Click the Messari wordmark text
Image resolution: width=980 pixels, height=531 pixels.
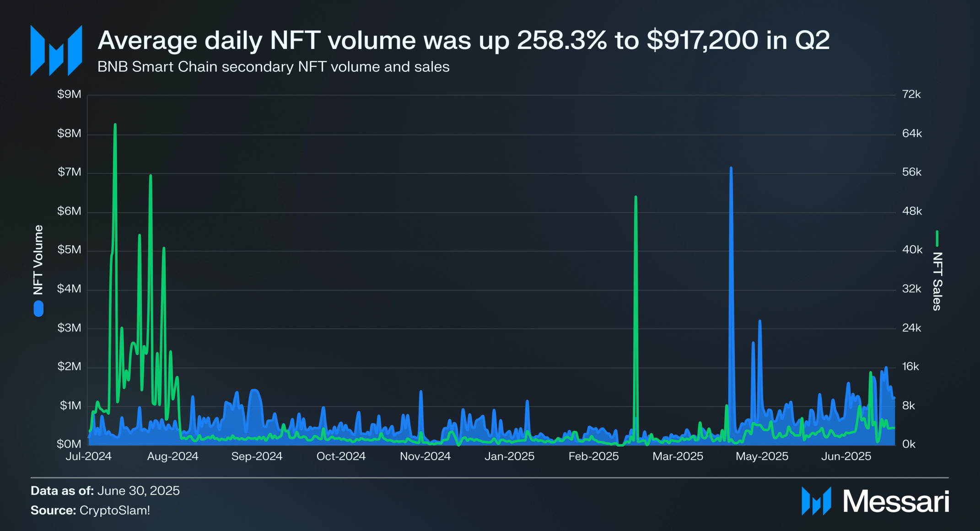pyautogui.click(x=896, y=502)
